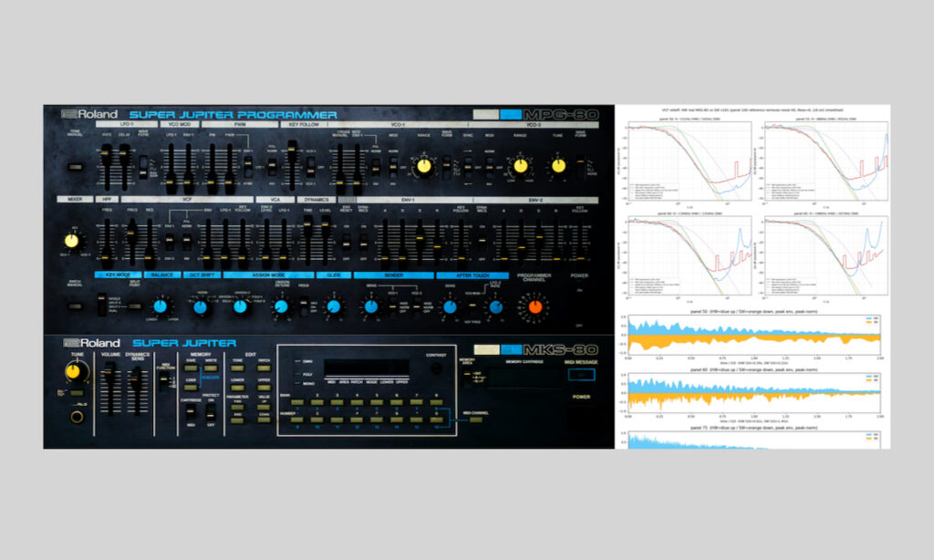Adjust the blue Oct Shift knob
934x560 pixels.
click(200, 307)
